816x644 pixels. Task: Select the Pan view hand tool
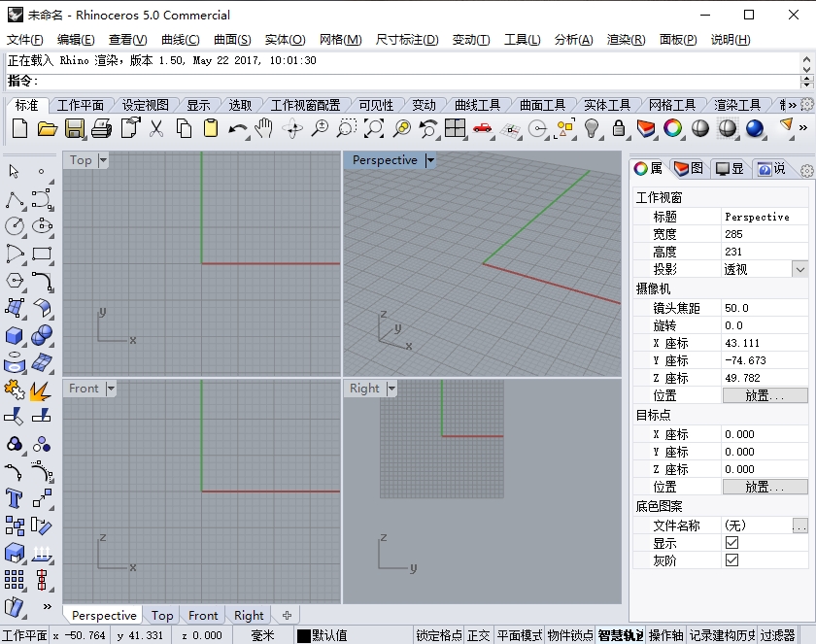(x=264, y=129)
